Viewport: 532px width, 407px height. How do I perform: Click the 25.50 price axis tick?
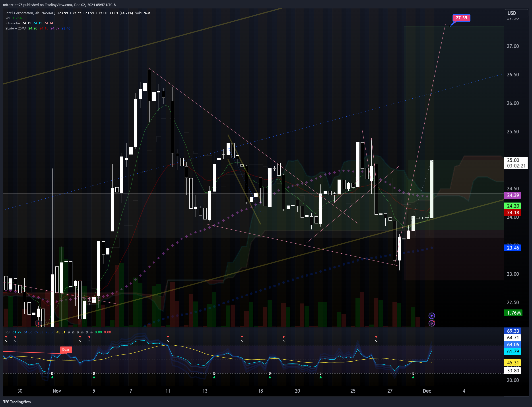[513, 131]
